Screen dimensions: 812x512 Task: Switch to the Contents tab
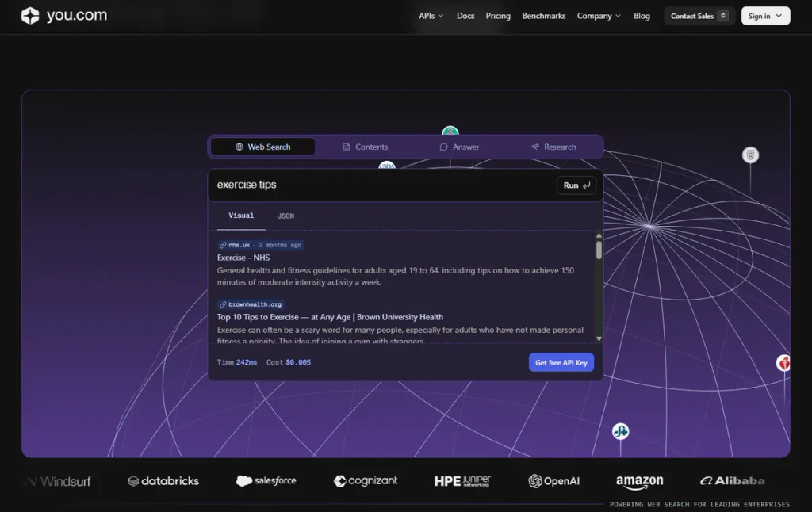pyautogui.click(x=365, y=147)
